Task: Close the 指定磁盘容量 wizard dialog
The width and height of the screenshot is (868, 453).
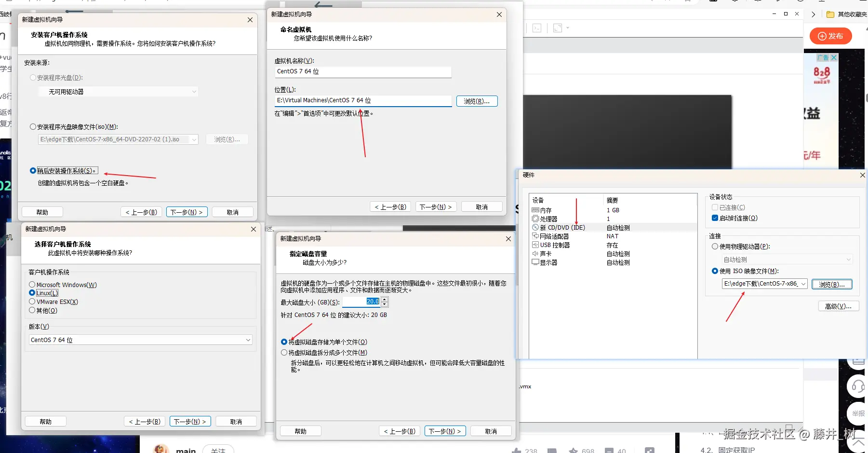Action: click(x=508, y=239)
